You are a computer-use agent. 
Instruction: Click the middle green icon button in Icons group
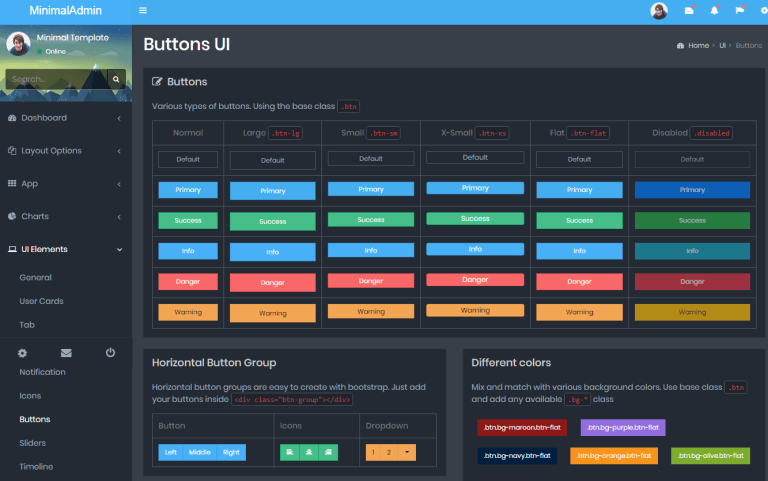point(309,452)
